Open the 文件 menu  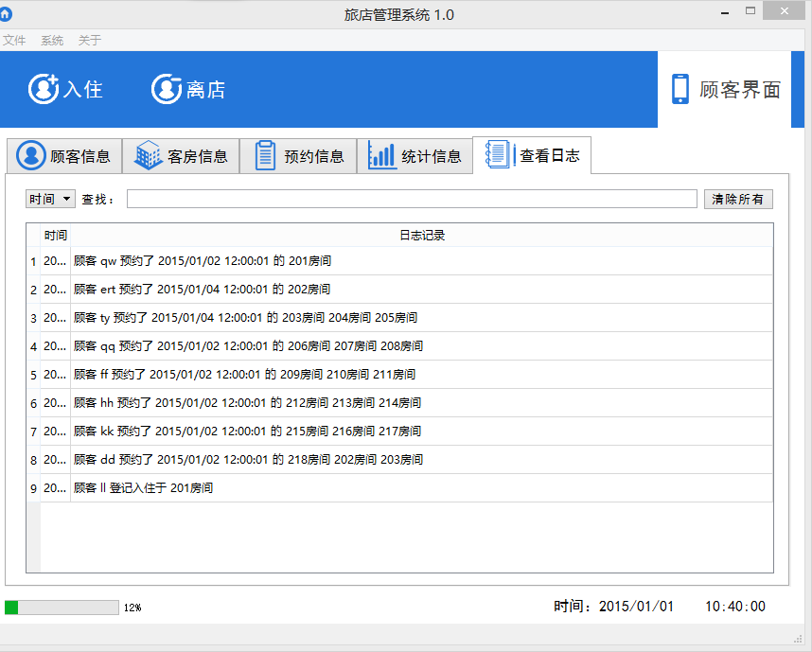(14, 41)
